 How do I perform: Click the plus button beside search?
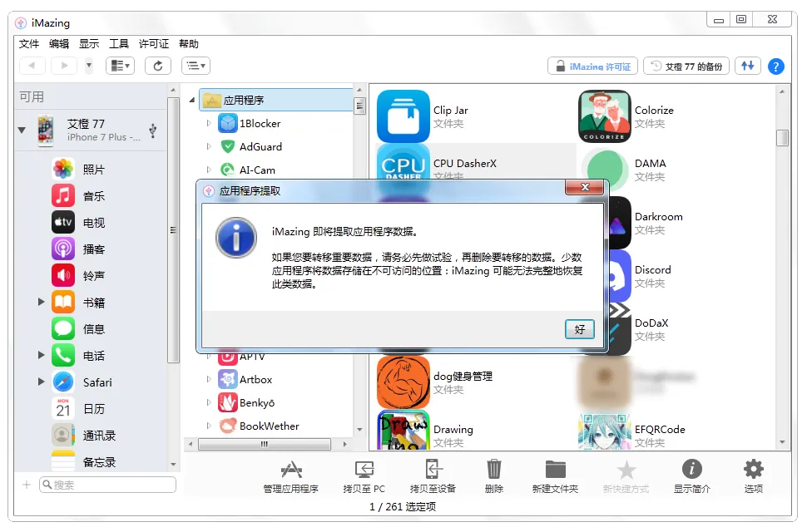pyautogui.click(x=27, y=485)
